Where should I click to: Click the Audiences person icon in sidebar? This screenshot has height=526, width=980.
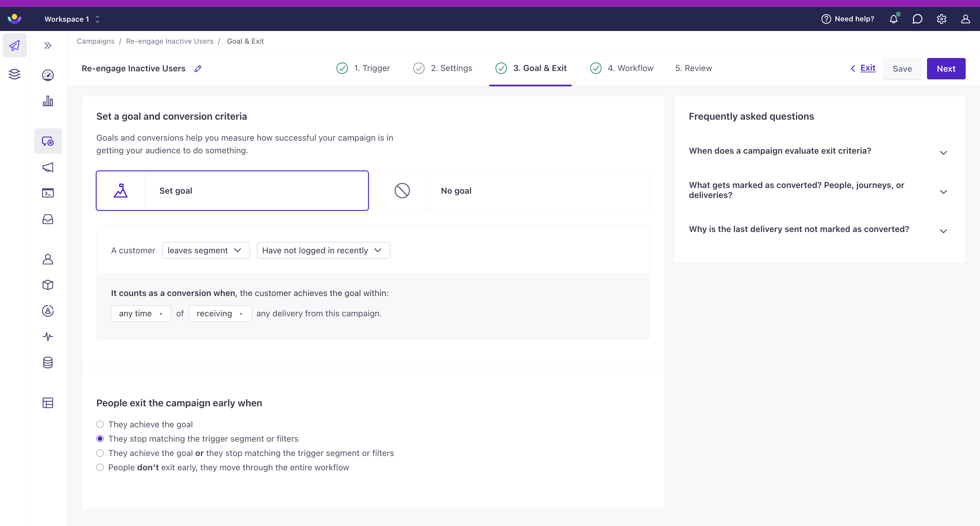(x=48, y=258)
